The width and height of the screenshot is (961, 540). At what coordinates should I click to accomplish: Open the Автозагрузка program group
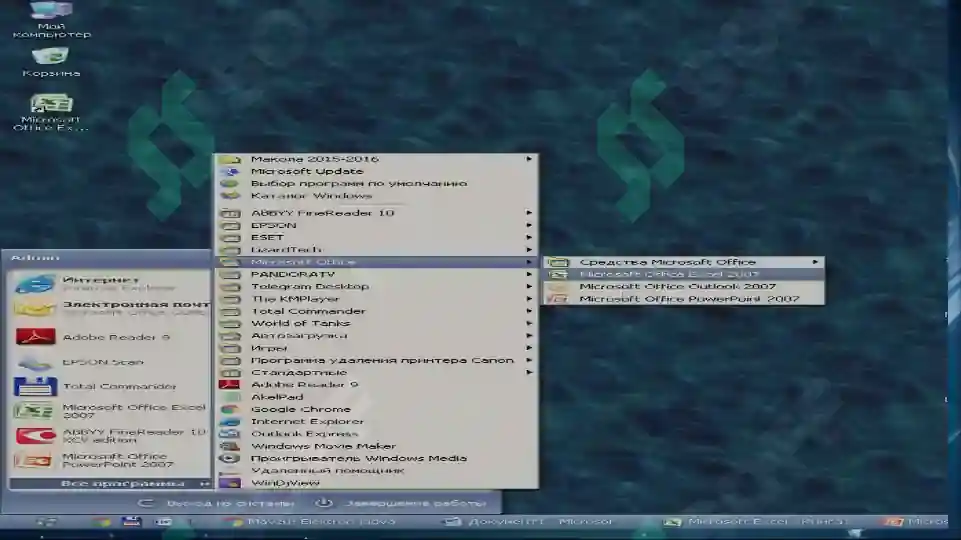[x=376, y=335]
